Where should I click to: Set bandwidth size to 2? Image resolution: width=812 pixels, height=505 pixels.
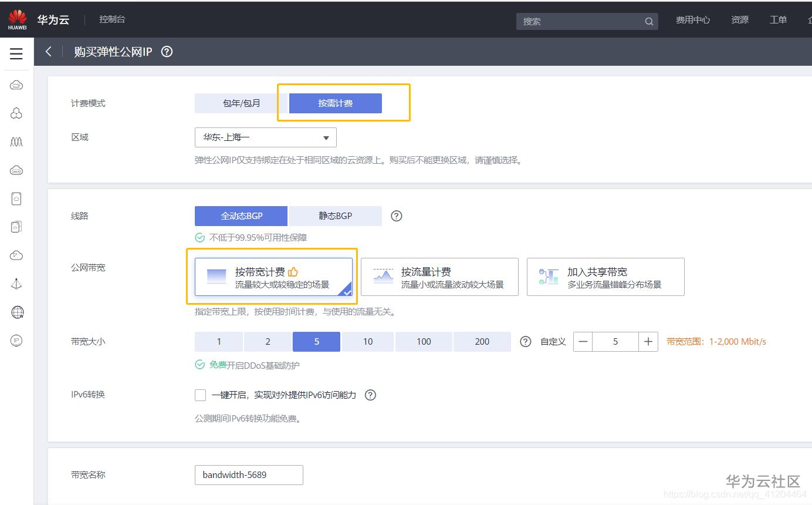click(268, 342)
